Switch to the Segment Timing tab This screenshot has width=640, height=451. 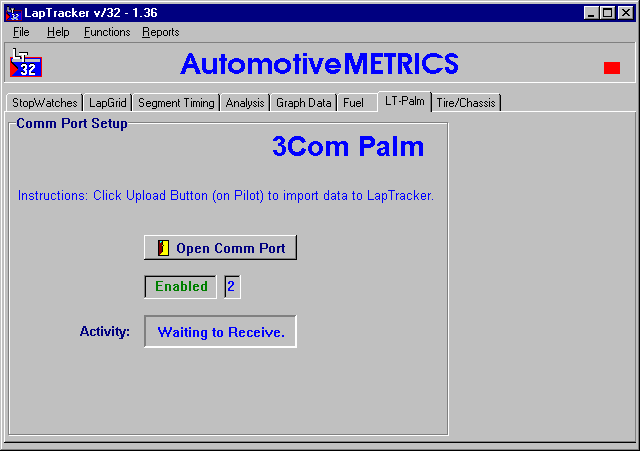[176, 103]
